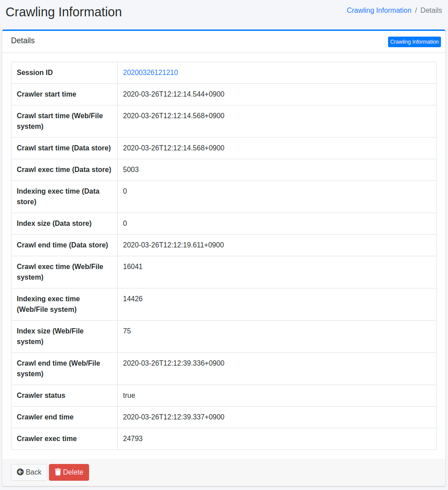Click the Data store exec time 5003
448x490 pixels.
(131, 169)
